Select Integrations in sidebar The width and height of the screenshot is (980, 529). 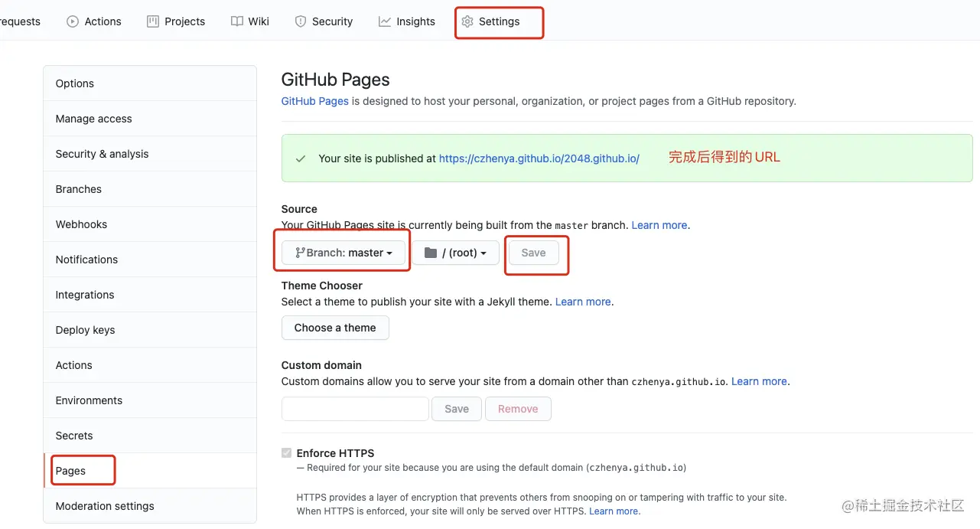[150, 295]
